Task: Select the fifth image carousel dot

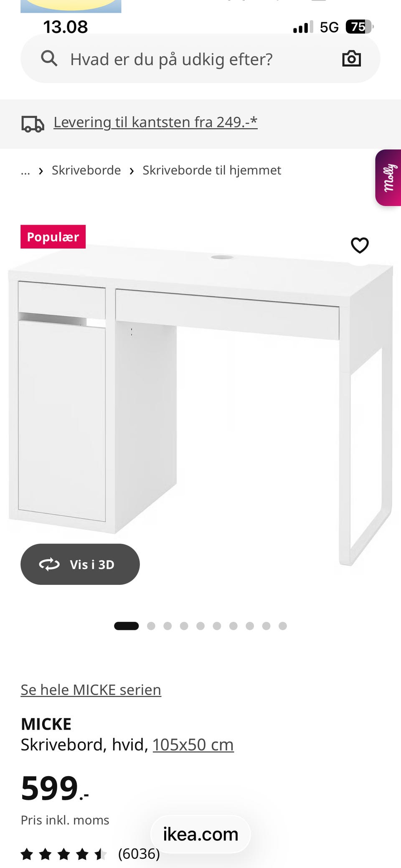Action: [x=200, y=626]
